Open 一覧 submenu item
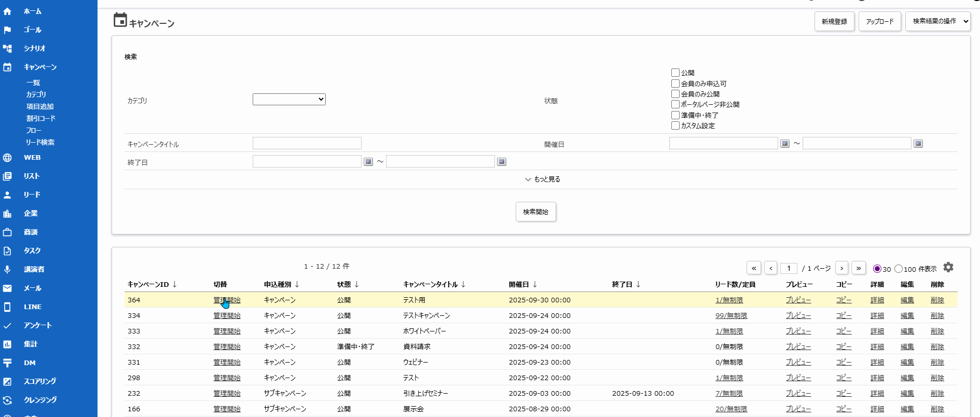 point(33,83)
